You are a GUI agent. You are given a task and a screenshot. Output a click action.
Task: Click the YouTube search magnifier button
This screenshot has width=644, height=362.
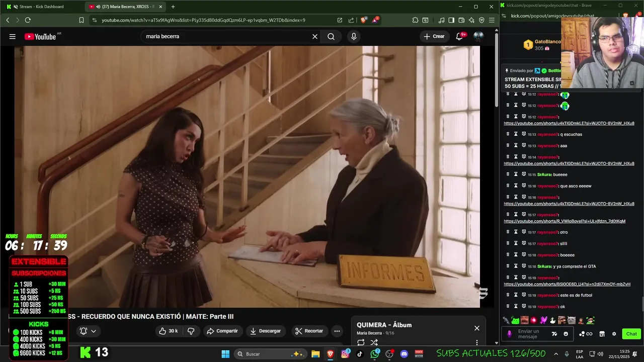coord(331,36)
